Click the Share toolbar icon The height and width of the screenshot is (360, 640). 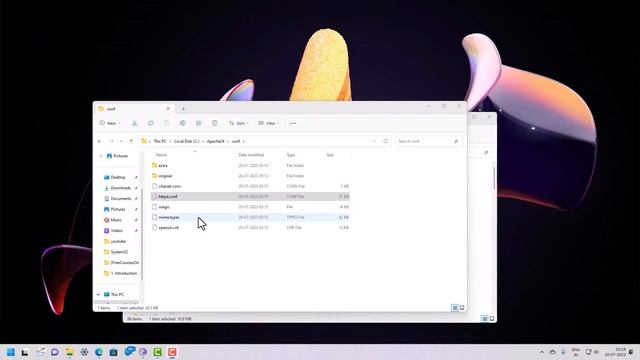click(x=198, y=123)
